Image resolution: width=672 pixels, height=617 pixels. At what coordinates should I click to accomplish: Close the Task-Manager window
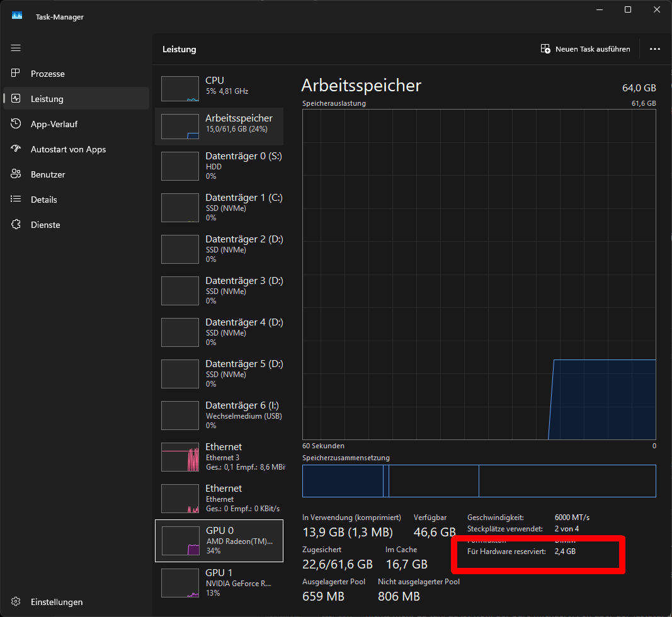tap(657, 9)
